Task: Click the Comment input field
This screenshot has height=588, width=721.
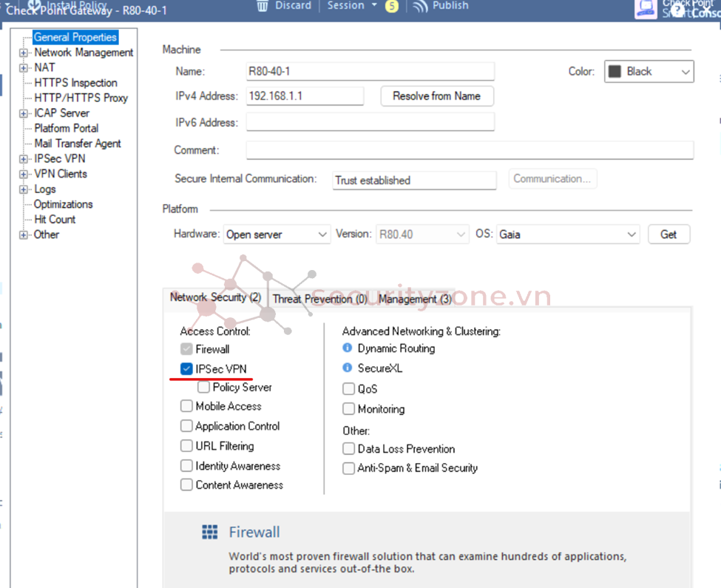Action: [470, 150]
